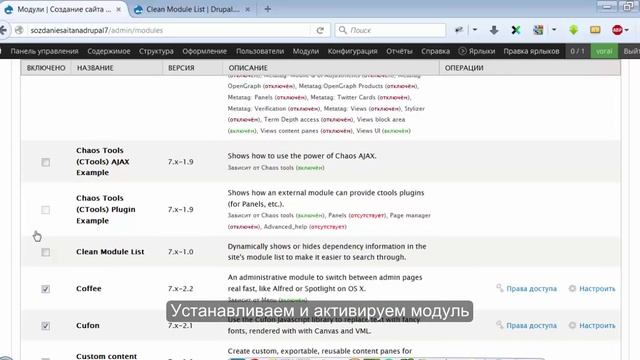The height and width of the screenshot is (360, 640).
Task: Open the Справка admin menu
Action: point(435,51)
